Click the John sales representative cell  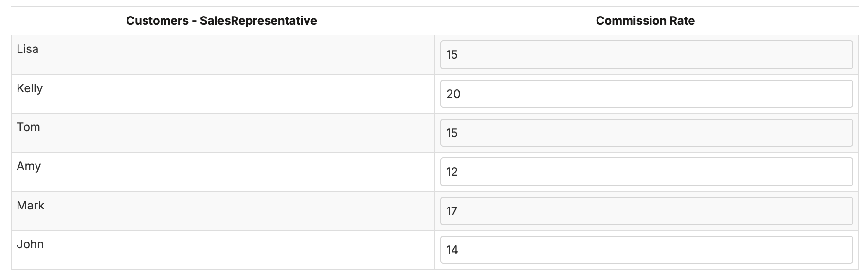point(30,244)
